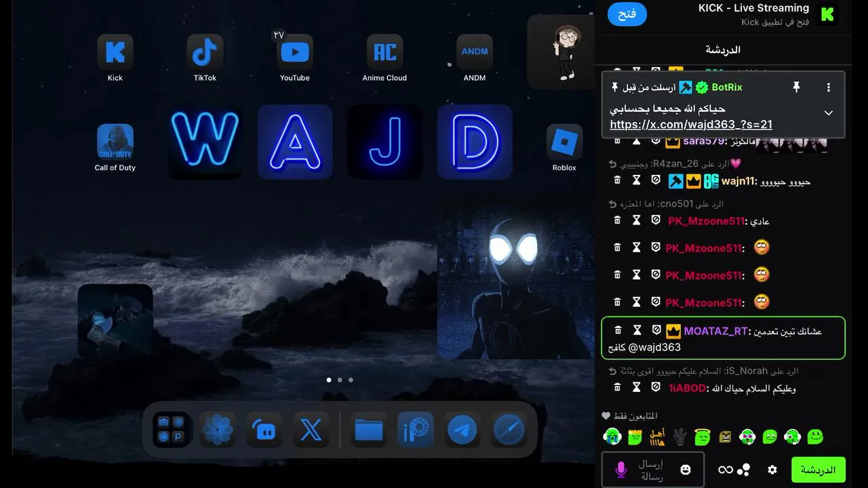The width and height of the screenshot is (868, 488).
Task: Ban wajn11 using the shield icon
Action: click(x=656, y=180)
